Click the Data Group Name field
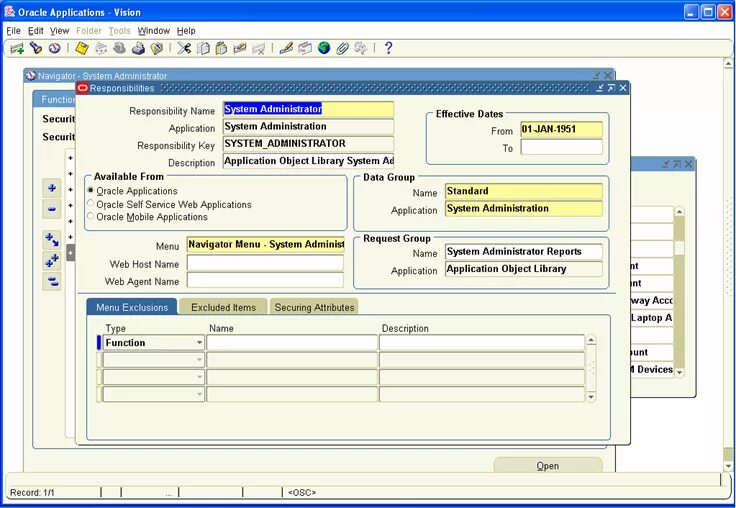Image resolution: width=736 pixels, height=508 pixels. (524, 191)
